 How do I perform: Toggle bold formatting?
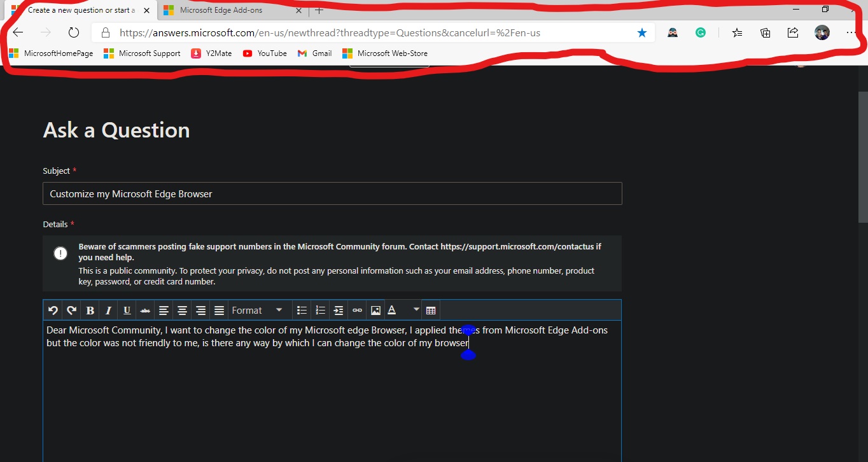click(x=90, y=311)
